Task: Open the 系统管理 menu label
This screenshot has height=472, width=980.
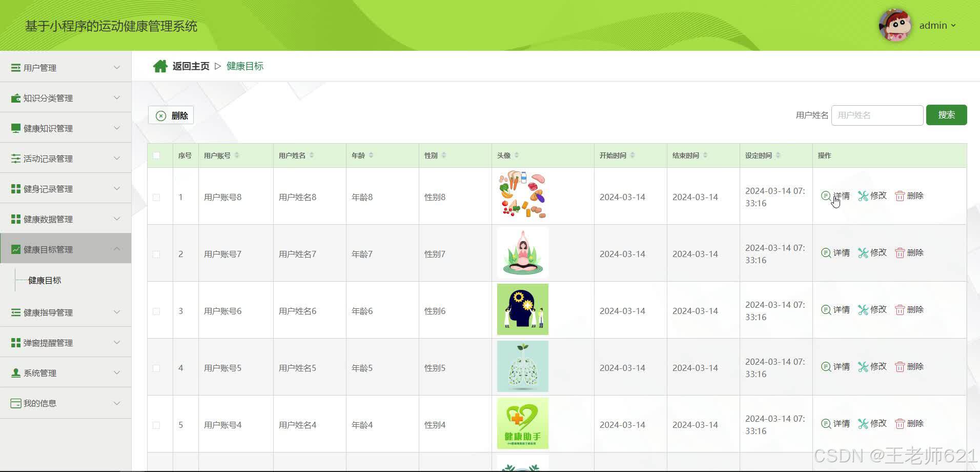Action: click(x=40, y=373)
